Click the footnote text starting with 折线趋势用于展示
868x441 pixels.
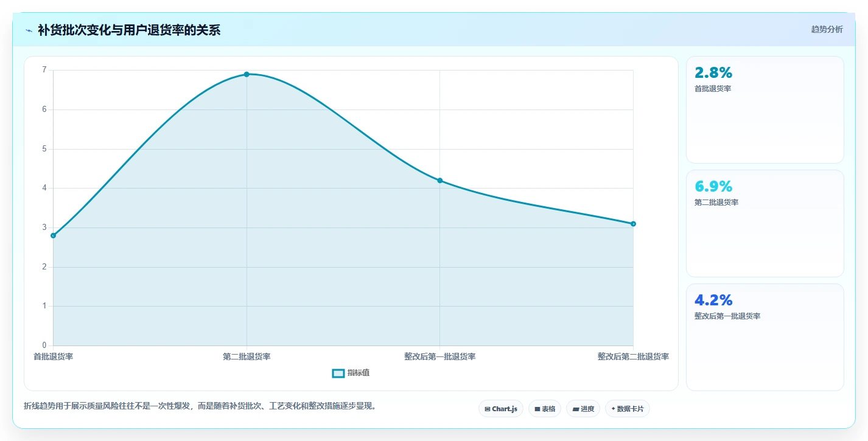pyautogui.click(x=201, y=406)
